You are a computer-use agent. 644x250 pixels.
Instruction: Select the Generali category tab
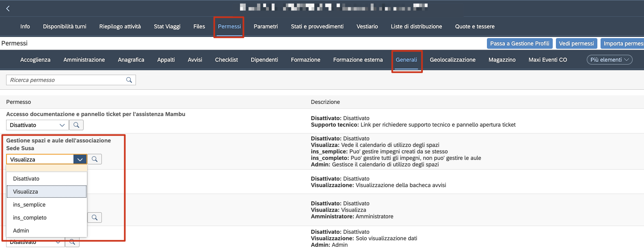pos(406,60)
